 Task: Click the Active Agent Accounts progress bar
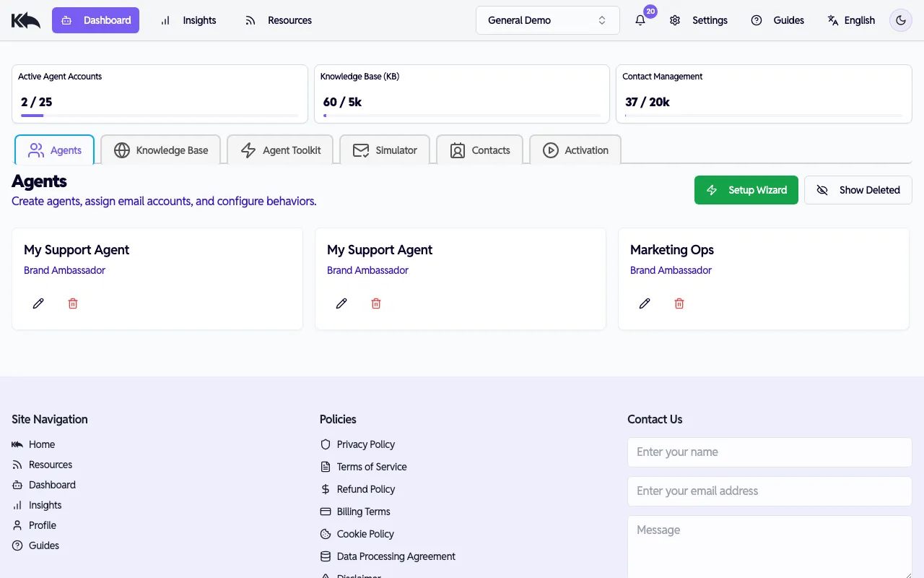point(159,116)
